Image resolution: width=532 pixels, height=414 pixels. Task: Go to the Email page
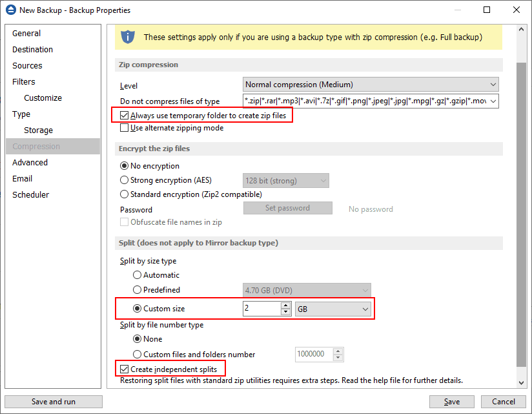(x=23, y=178)
